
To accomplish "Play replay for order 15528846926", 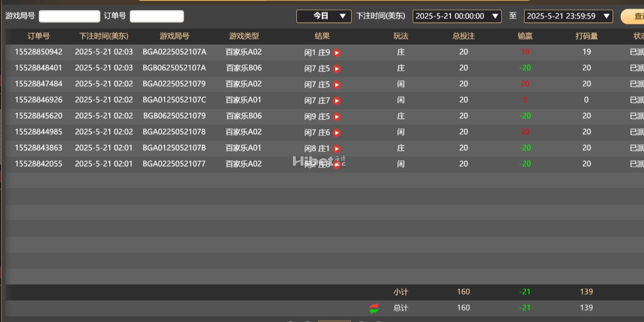I will tap(337, 101).
